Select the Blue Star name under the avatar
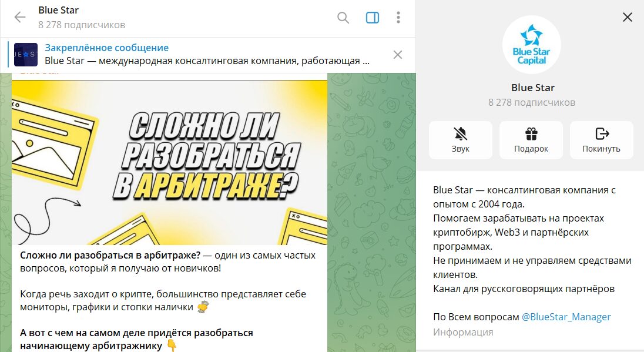 (x=532, y=88)
